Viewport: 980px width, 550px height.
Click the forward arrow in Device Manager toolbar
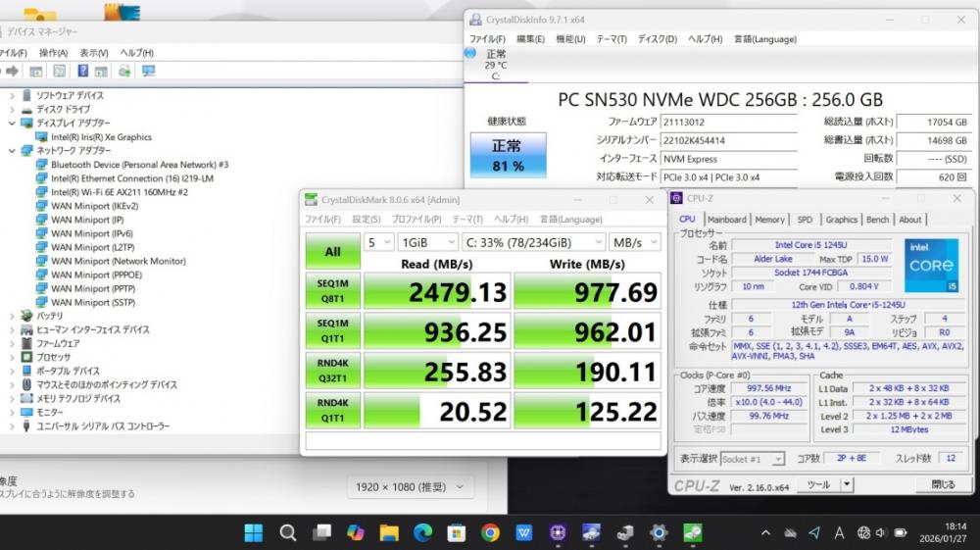[13, 72]
